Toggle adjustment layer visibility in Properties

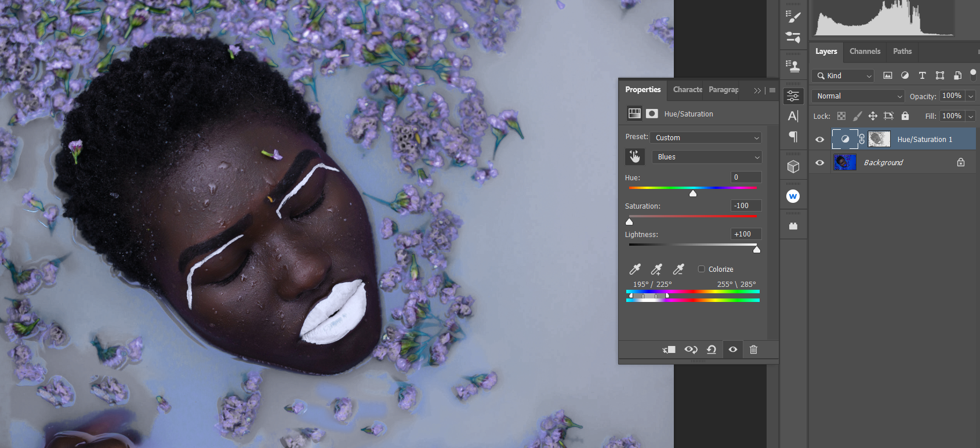click(x=733, y=349)
